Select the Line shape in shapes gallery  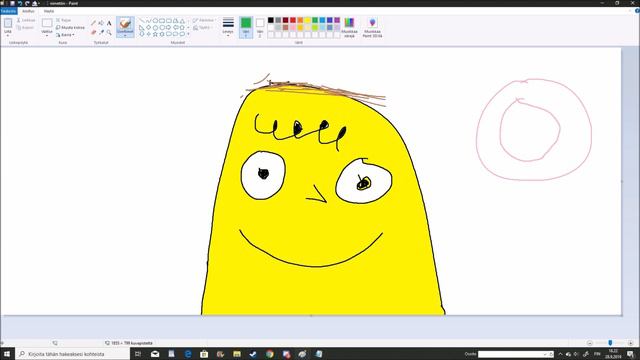pos(142,20)
